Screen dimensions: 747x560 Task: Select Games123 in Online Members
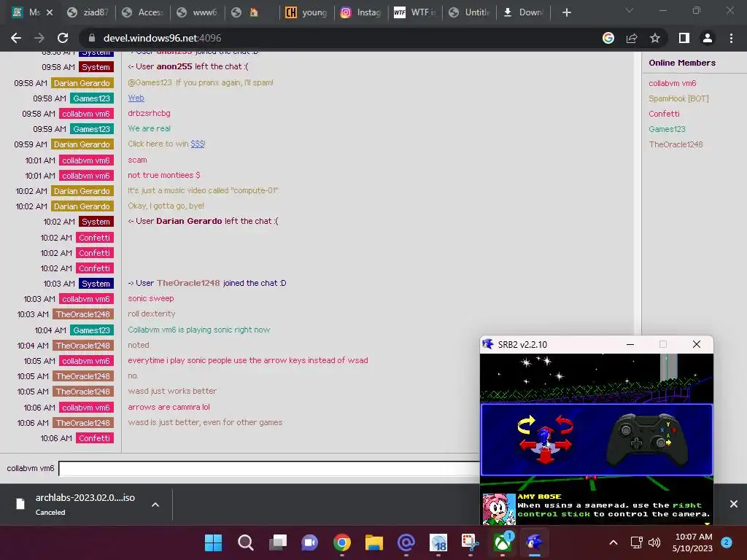(667, 129)
